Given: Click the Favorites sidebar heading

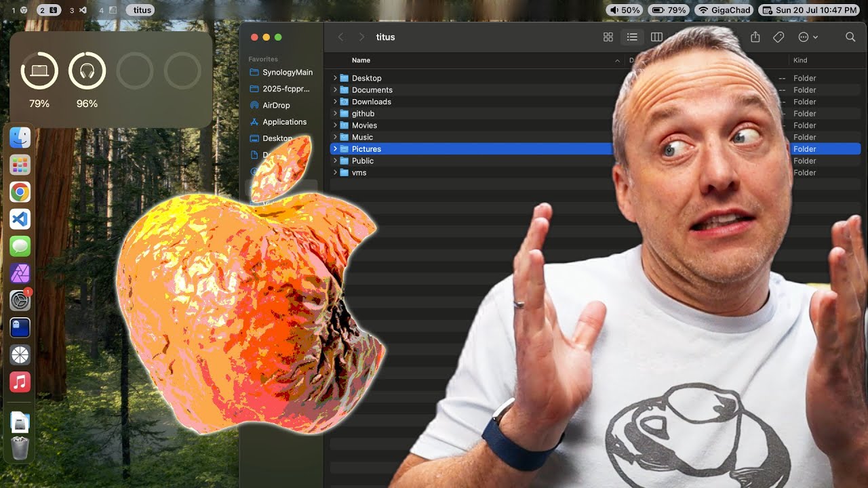Looking at the screenshot, I should pos(263,59).
